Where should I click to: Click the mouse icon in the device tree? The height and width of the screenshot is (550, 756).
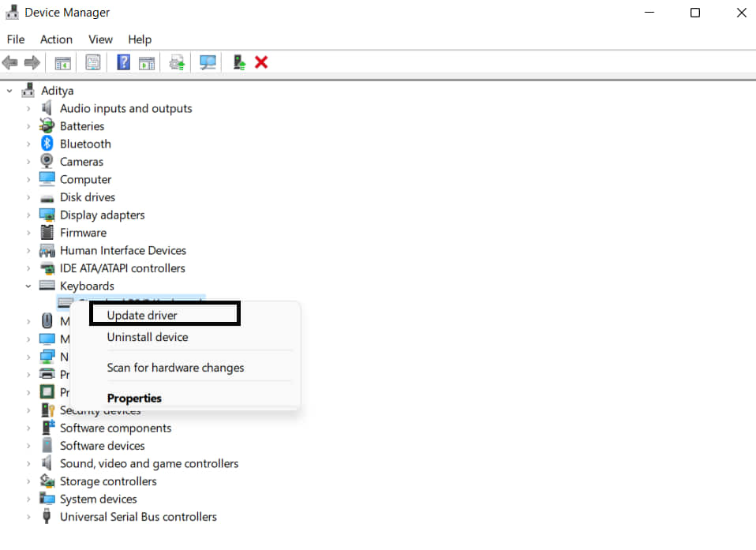coord(47,320)
